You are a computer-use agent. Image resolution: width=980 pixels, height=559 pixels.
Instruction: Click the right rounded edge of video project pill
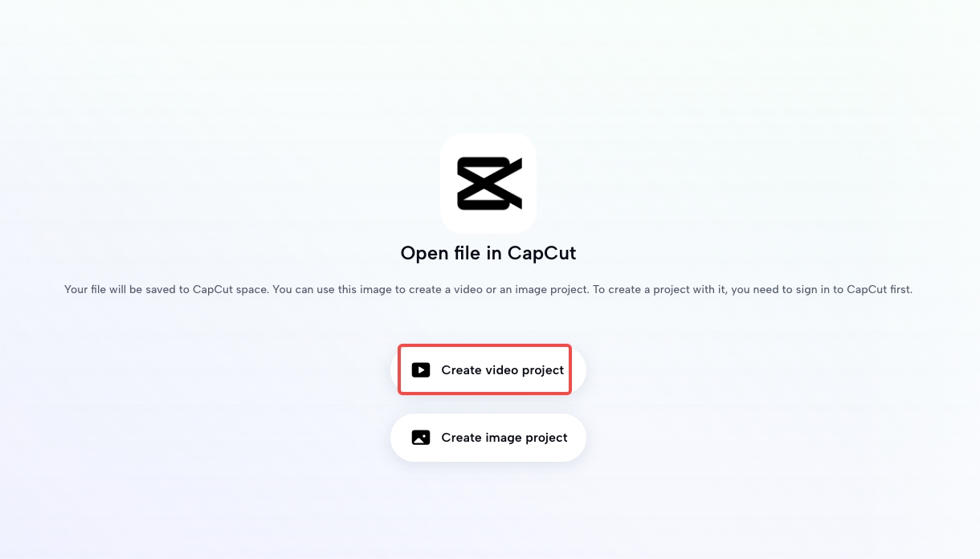tap(579, 370)
